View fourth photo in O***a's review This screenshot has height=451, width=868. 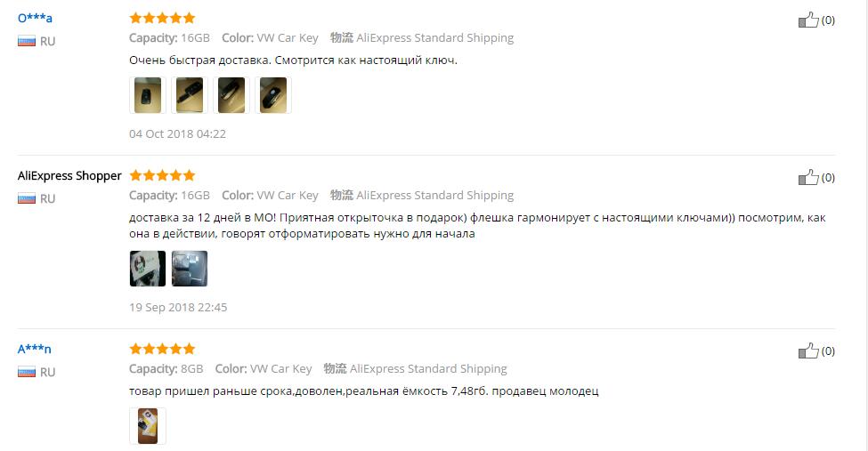tap(273, 95)
